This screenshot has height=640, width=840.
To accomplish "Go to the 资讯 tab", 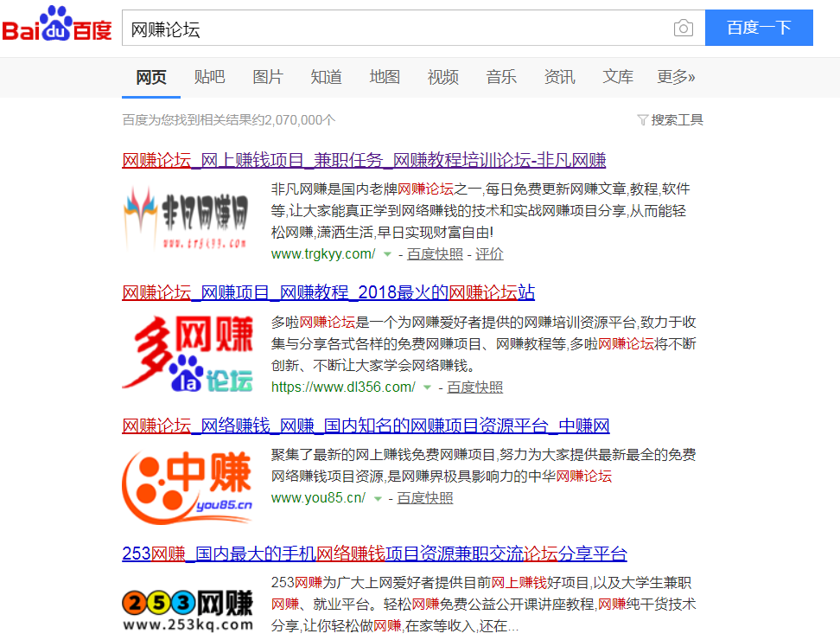I will [x=560, y=77].
